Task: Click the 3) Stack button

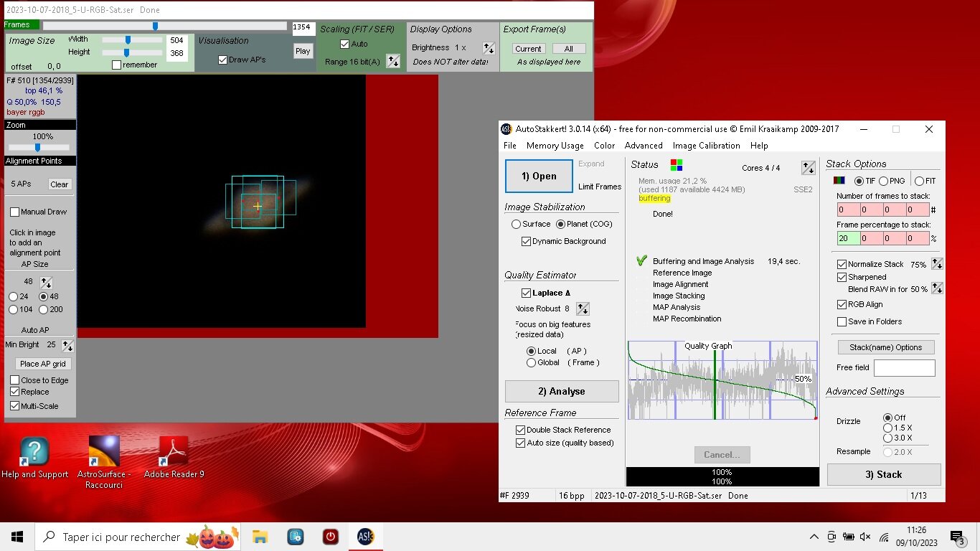Action: 883,474
